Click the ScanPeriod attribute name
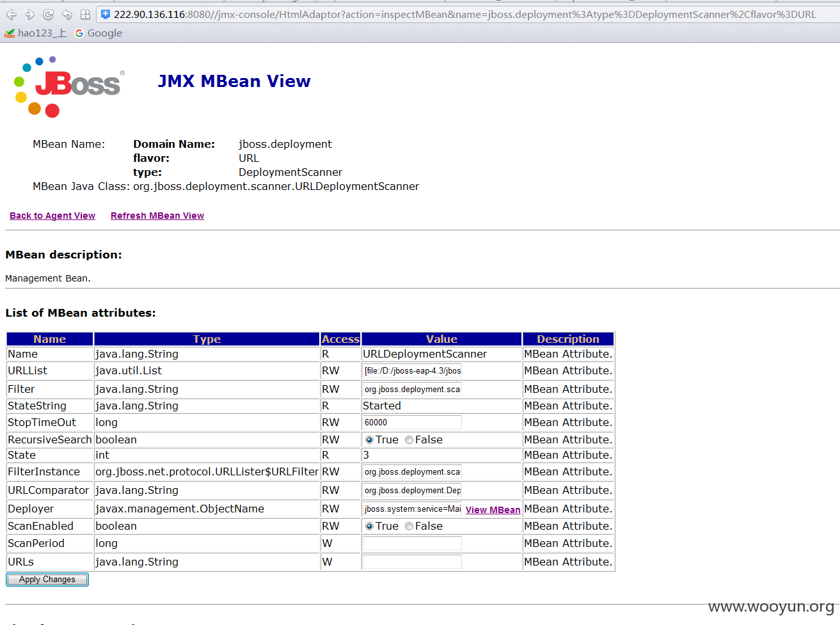The height and width of the screenshot is (625, 840). pos(36,543)
